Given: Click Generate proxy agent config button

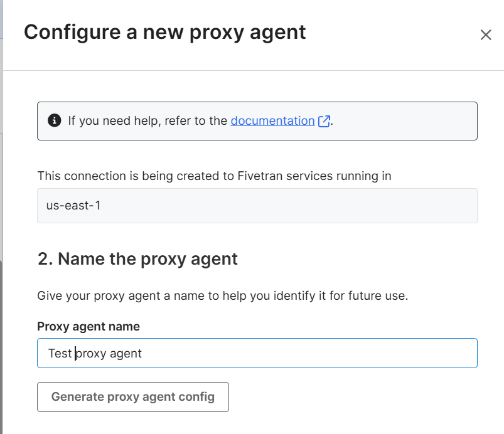Looking at the screenshot, I should (x=133, y=397).
